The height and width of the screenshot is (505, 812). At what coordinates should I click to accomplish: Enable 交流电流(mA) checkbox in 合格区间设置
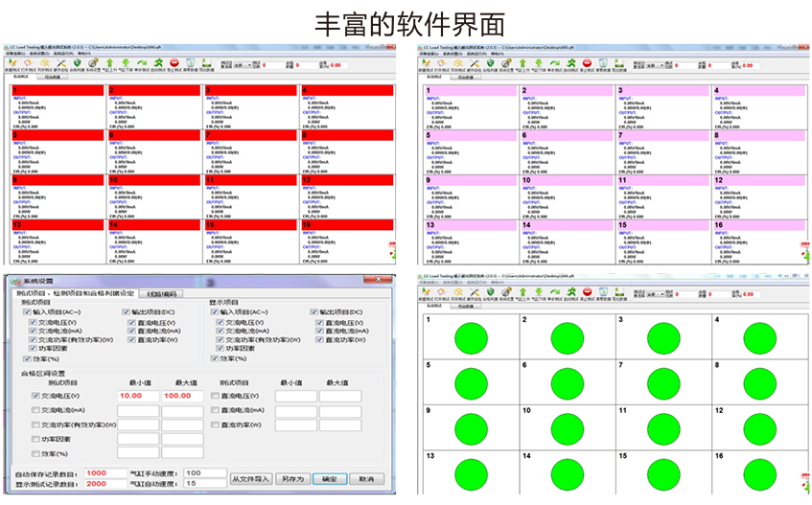[36, 409]
